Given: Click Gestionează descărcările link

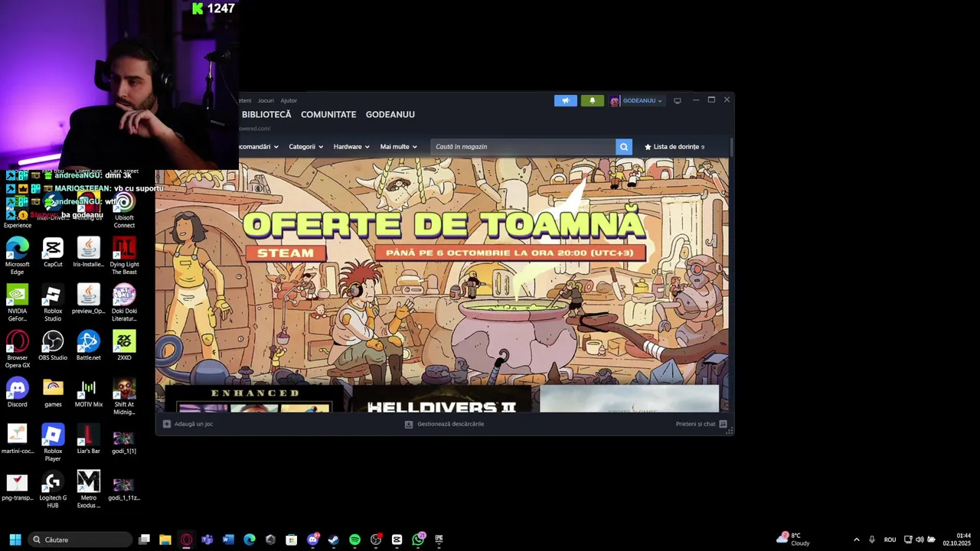Looking at the screenshot, I should 450,424.
